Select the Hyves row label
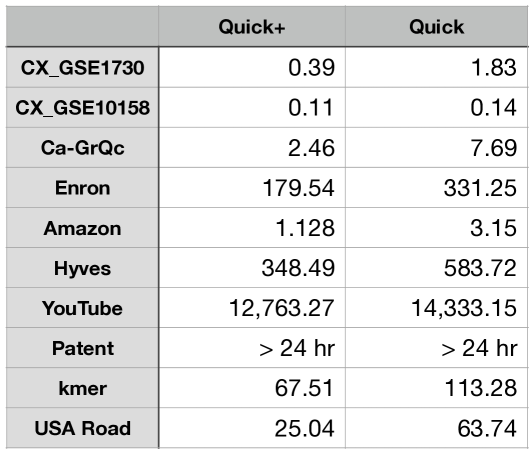Image resolution: width=531 pixels, height=453 pixels. pos(82,268)
